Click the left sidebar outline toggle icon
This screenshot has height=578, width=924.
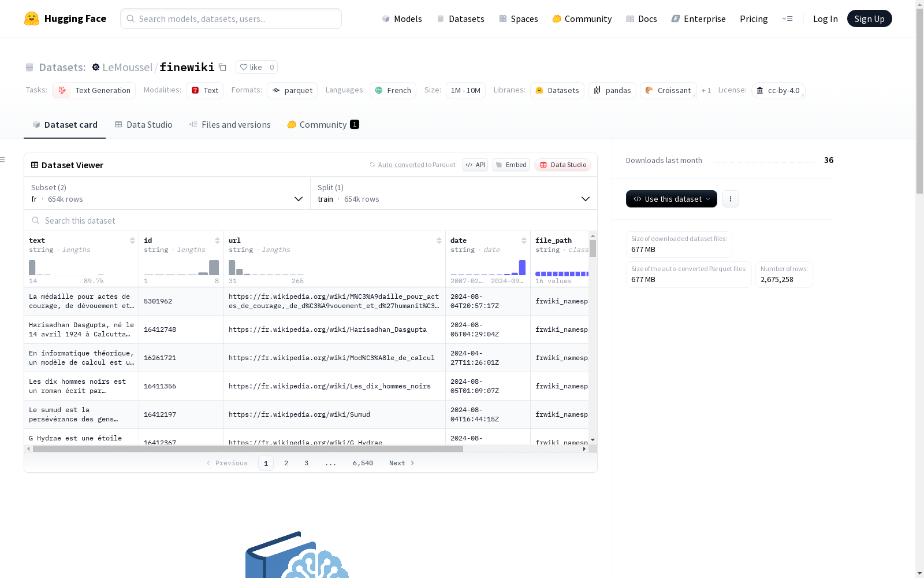coord(3,160)
